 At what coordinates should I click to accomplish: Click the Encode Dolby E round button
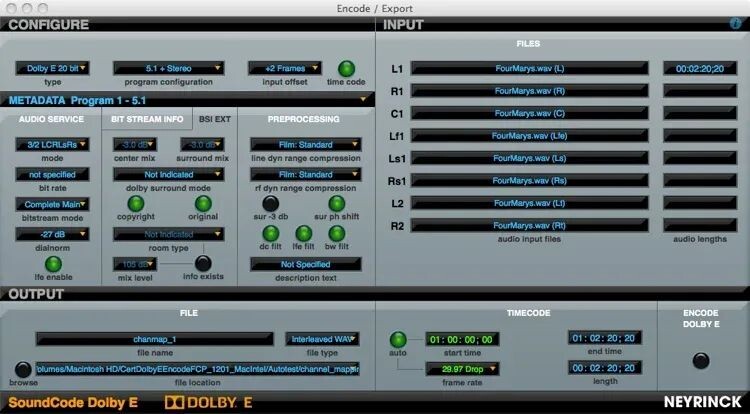pos(701,360)
